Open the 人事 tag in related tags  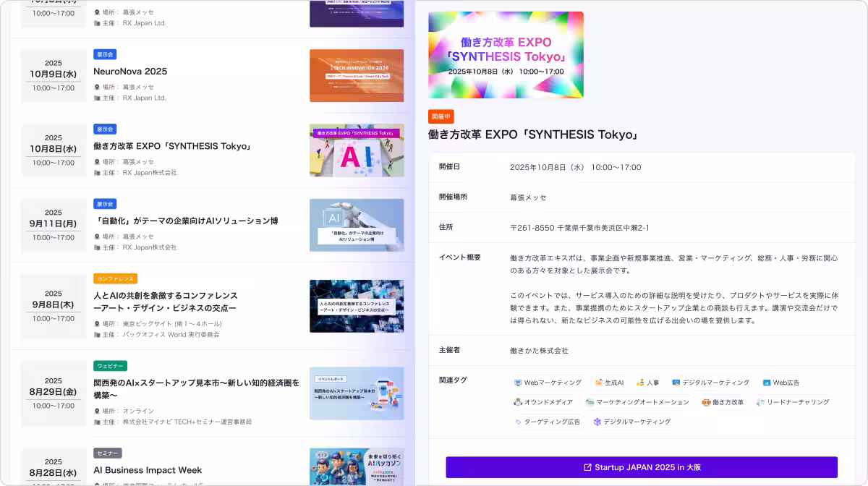point(649,383)
